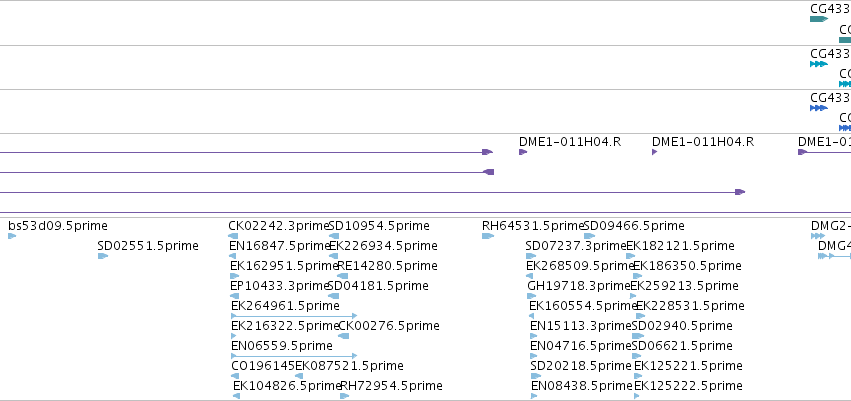Click the EP10433.3prime label

coord(280,286)
